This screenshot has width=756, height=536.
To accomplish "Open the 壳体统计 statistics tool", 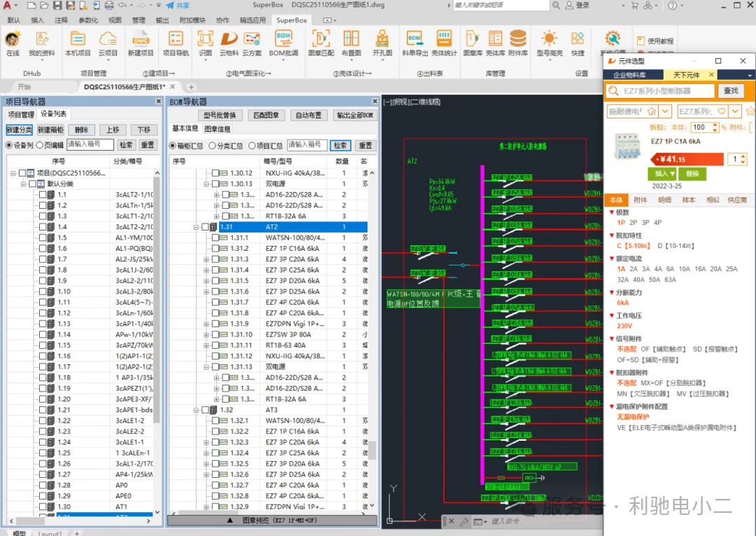I will 444,41.
